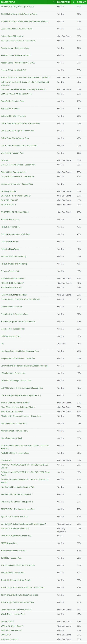This screenshot has width=87, height=644.
Task: Click the sort icon beside Content Type
Action: [x=74, y=2]
